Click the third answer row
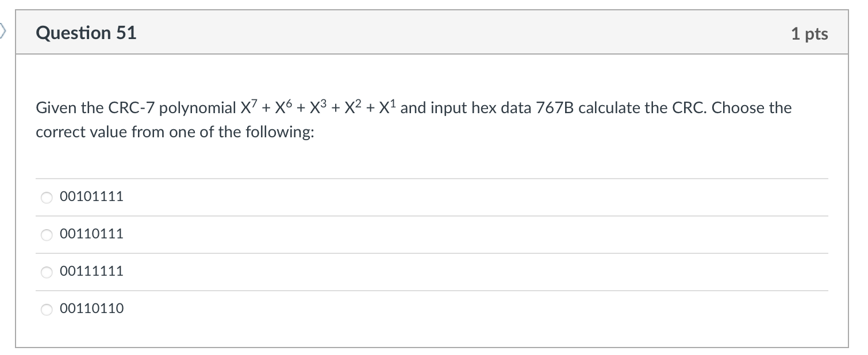868x355 pixels. (431, 272)
